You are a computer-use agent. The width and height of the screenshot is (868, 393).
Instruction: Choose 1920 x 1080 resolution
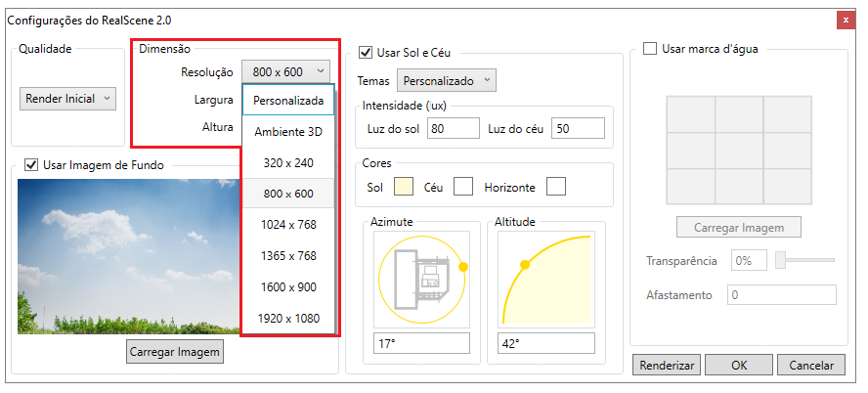(x=287, y=319)
